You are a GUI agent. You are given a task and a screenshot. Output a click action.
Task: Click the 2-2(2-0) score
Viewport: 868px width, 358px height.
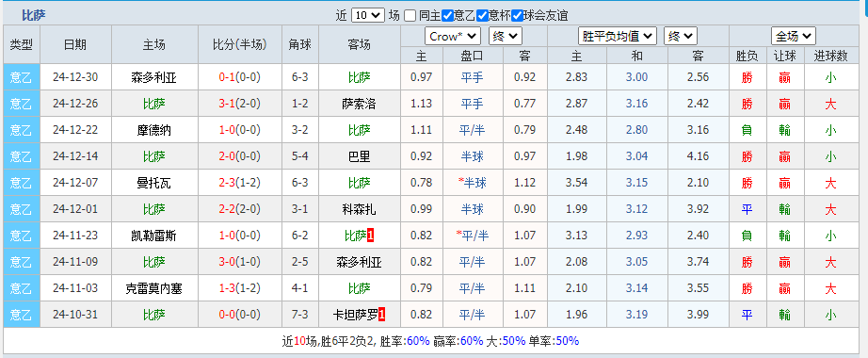coord(240,209)
